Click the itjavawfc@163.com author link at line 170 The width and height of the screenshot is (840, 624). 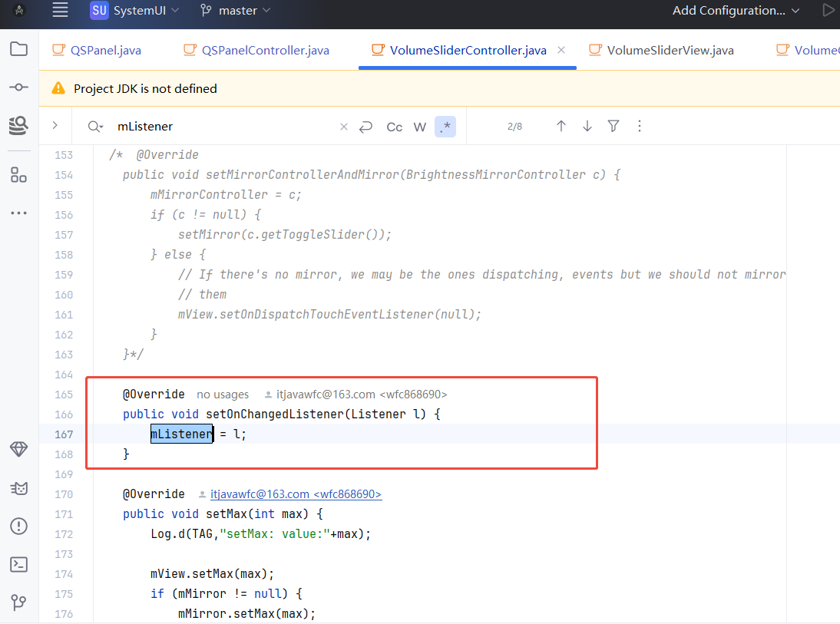coord(296,494)
